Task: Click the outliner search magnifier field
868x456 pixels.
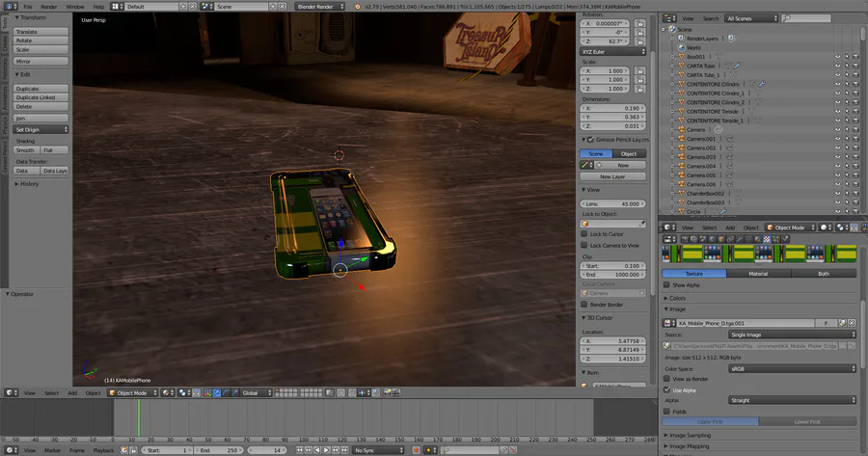Action: pyautogui.click(x=806, y=18)
